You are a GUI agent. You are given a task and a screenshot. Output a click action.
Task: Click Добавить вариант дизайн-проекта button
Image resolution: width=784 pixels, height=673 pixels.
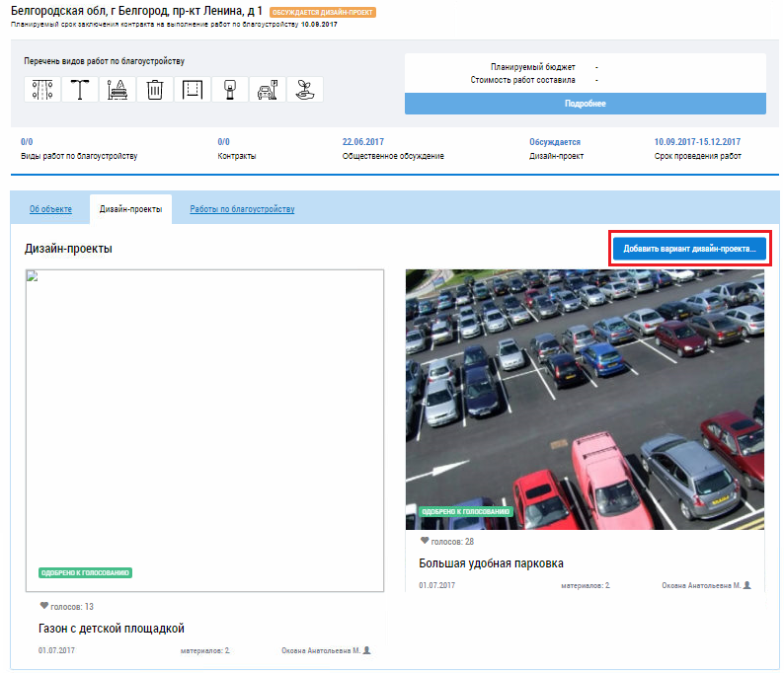click(689, 250)
